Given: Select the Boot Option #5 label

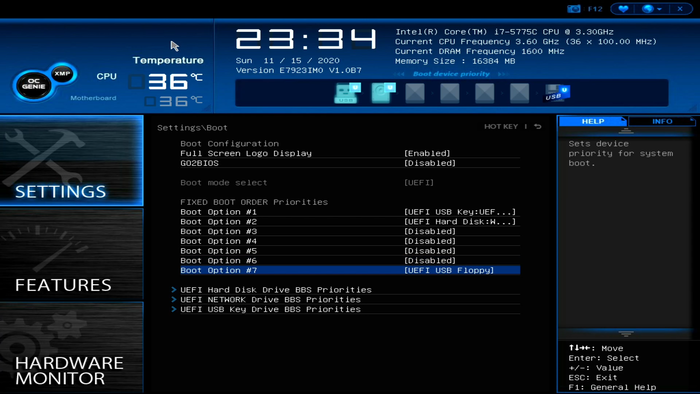Looking at the screenshot, I should pos(219,251).
